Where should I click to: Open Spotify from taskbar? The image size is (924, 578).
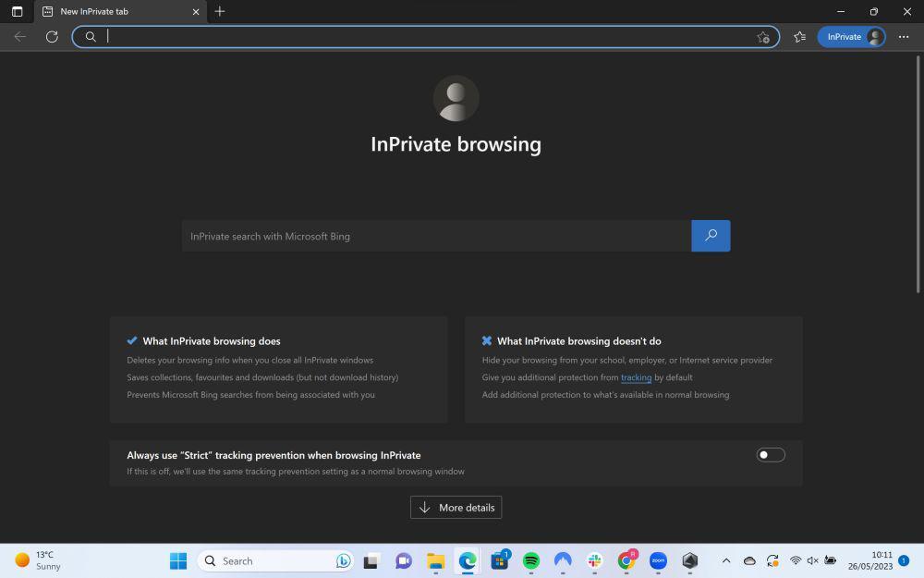[x=531, y=561]
